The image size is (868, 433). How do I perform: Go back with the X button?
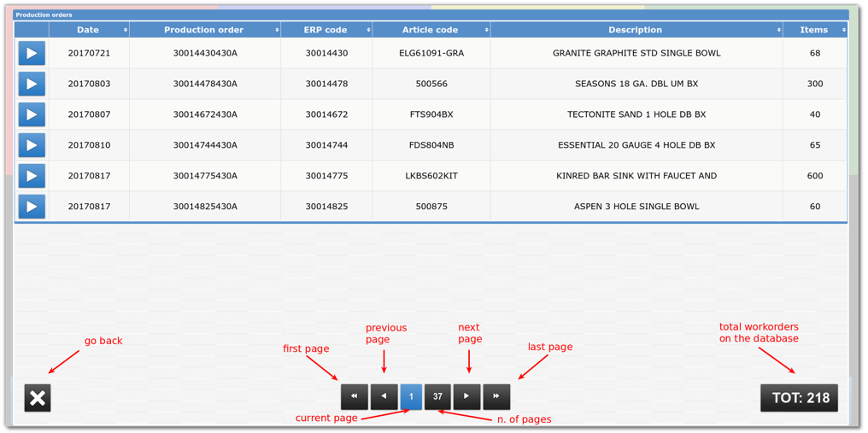click(x=38, y=397)
